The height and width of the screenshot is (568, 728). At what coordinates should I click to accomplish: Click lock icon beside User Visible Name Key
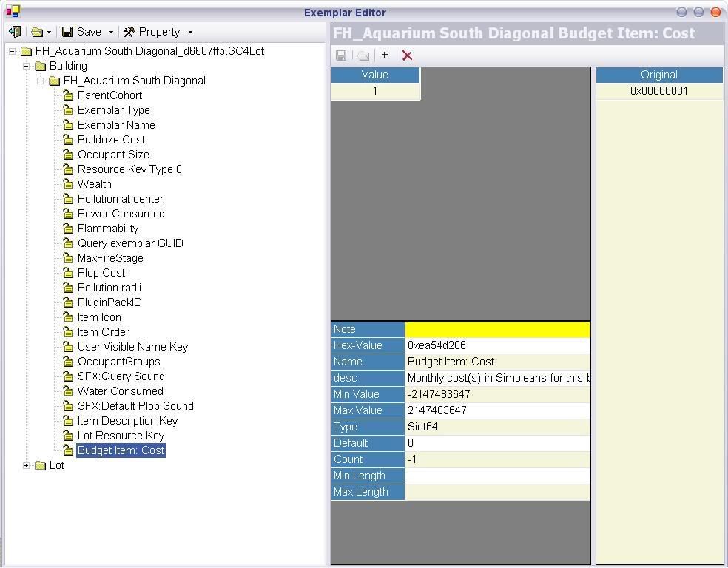[68, 347]
